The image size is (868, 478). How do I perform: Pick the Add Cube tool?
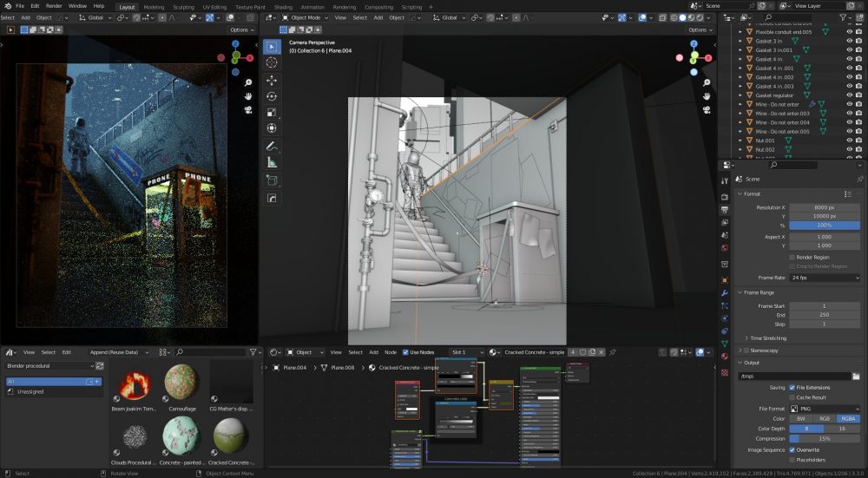[272, 180]
